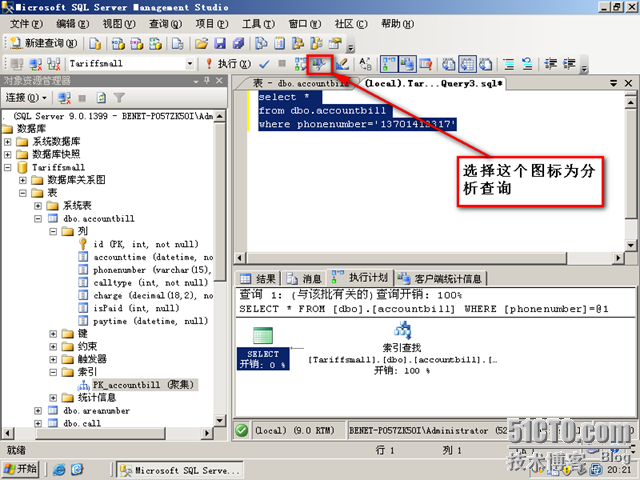Refresh the Object Explorer tree
This screenshot has width=640, height=480.
pos(101,98)
